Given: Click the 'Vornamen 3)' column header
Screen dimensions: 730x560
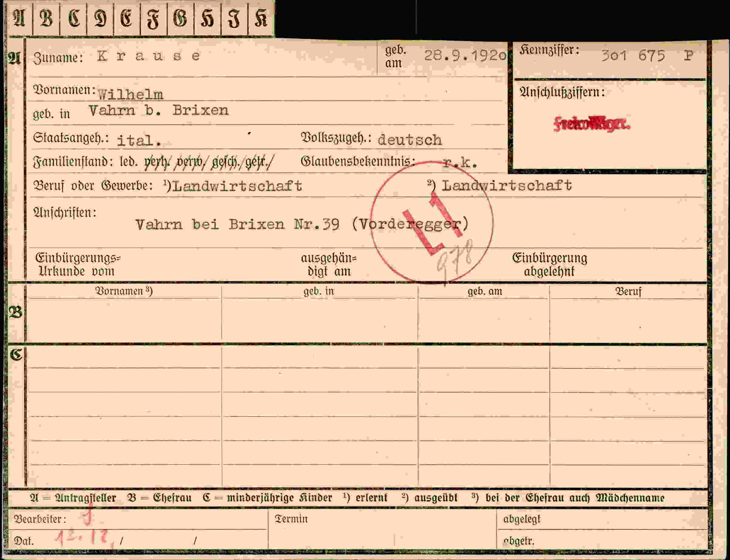Looking at the screenshot, I should click(x=124, y=291).
